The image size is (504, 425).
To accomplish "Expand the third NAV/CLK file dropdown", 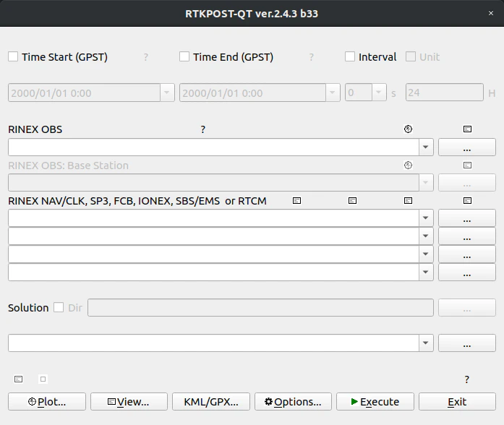I will click(426, 254).
